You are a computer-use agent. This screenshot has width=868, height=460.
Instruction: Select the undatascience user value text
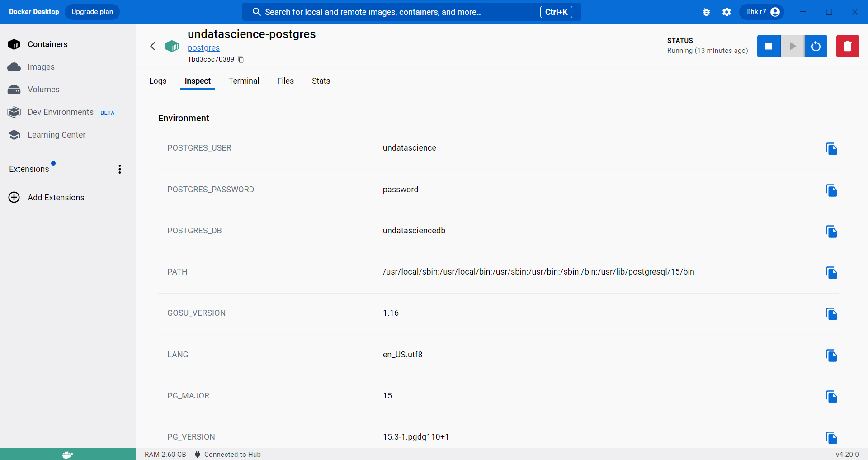point(410,148)
